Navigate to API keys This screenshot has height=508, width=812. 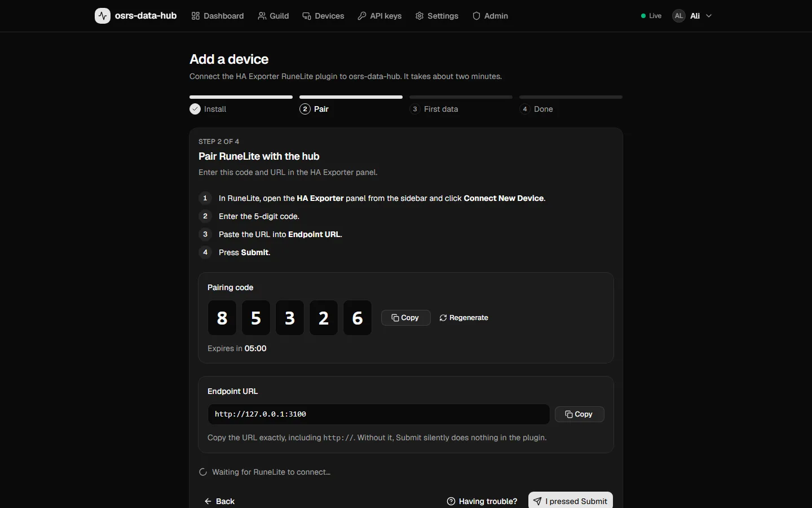(x=379, y=16)
